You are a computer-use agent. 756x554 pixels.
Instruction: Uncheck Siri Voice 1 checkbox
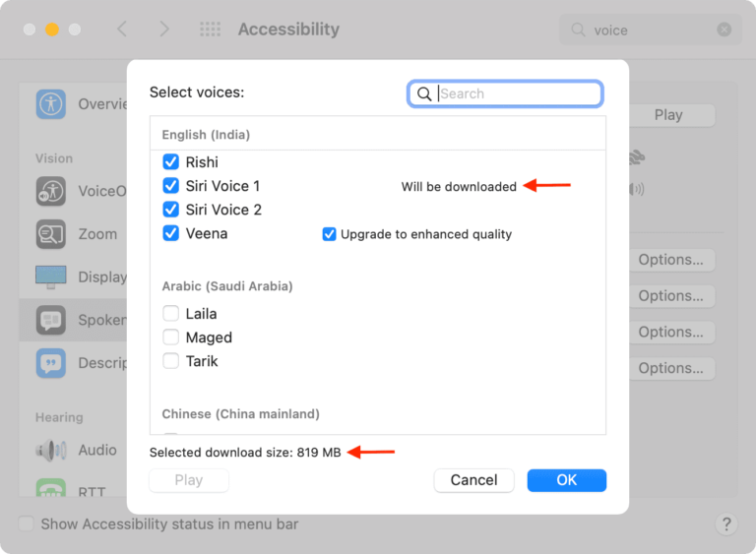click(x=171, y=186)
